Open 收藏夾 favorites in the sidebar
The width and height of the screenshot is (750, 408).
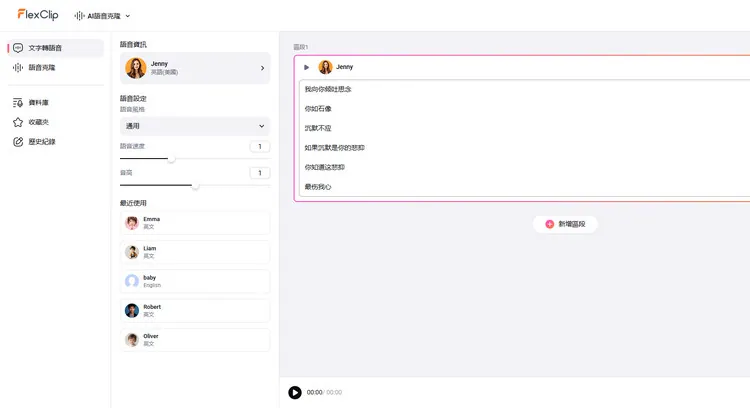pos(55,122)
